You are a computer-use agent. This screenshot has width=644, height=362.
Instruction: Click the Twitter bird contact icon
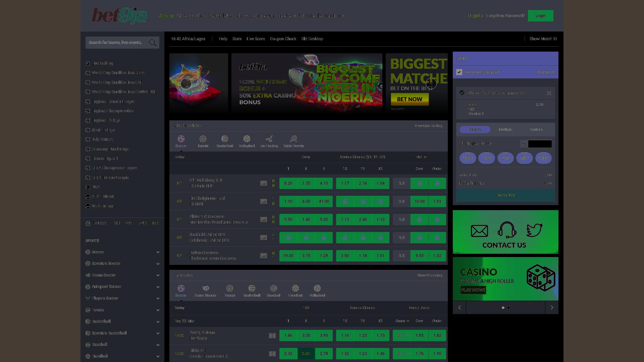[x=534, y=230]
